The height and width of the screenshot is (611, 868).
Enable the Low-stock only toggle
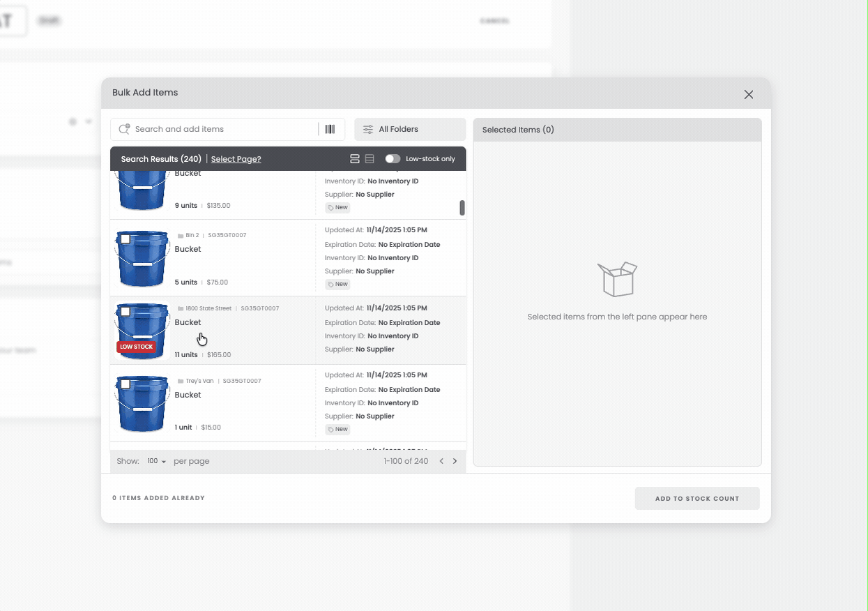[x=393, y=159]
